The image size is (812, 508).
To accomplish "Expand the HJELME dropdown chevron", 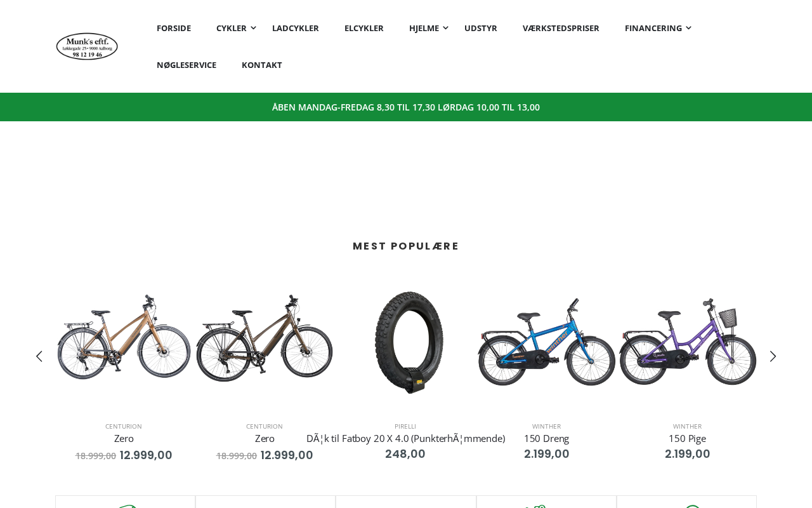I will [445, 27].
